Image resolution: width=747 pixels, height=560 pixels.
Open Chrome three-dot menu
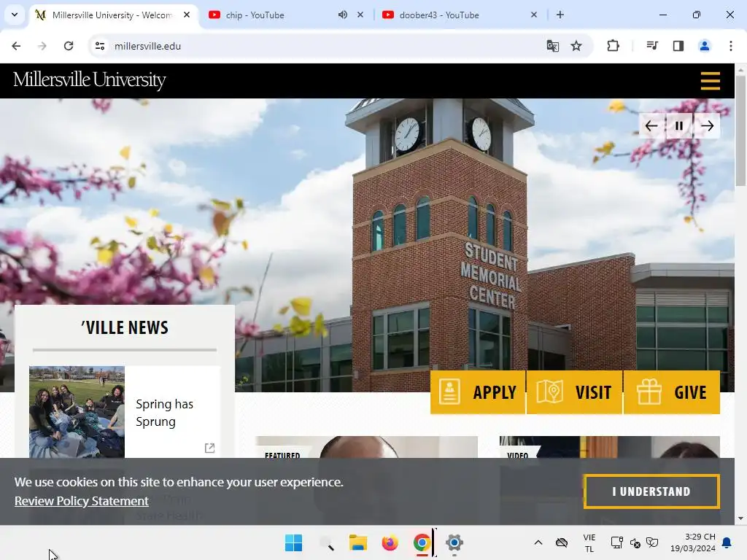(731, 46)
